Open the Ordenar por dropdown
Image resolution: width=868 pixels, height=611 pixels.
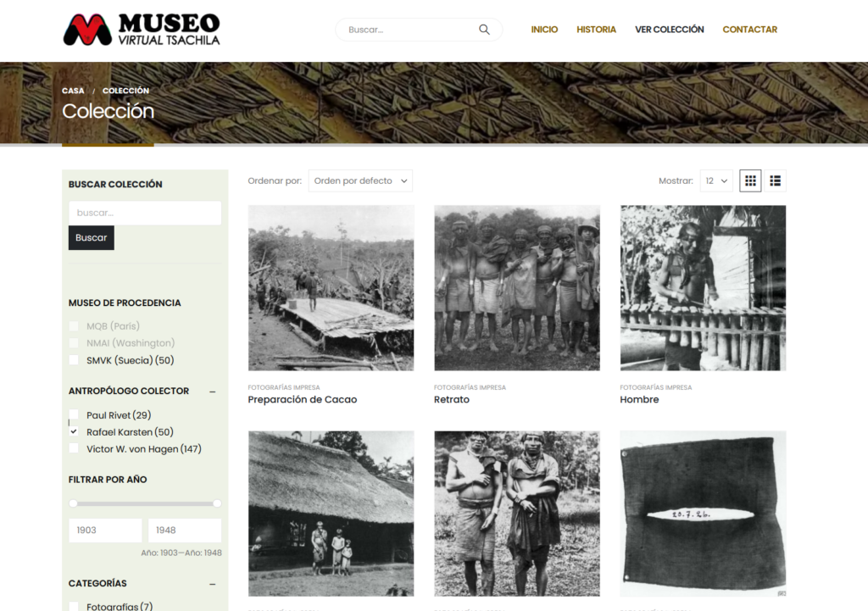(360, 181)
